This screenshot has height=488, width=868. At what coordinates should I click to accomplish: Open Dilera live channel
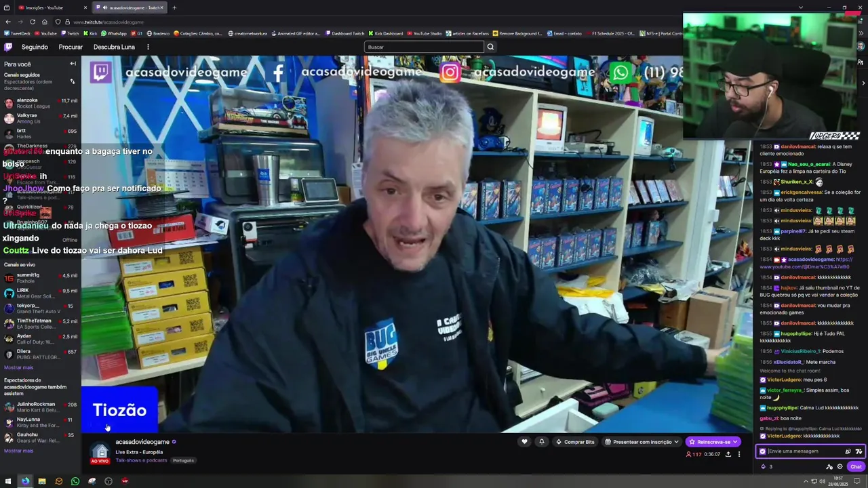pyautogui.click(x=41, y=354)
